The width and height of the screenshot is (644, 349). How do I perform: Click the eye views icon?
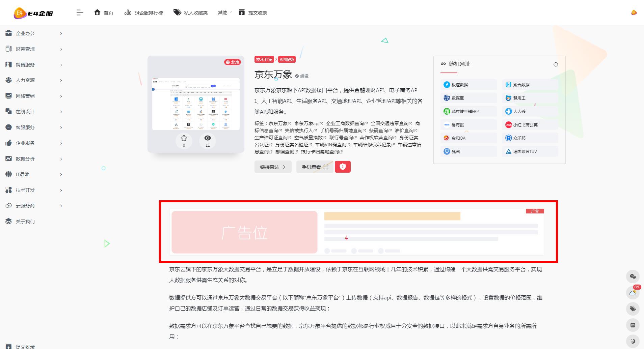(x=208, y=138)
